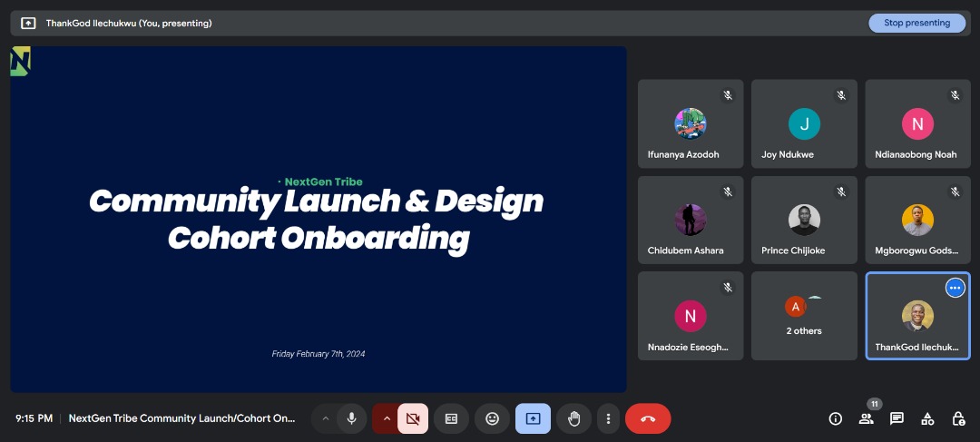Click the presented slide title Community Launch
The width and height of the screenshot is (980, 442).
pos(317,220)
